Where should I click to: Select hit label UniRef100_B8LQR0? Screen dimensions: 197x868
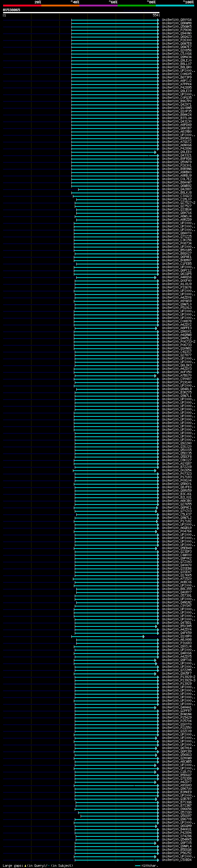177,67
